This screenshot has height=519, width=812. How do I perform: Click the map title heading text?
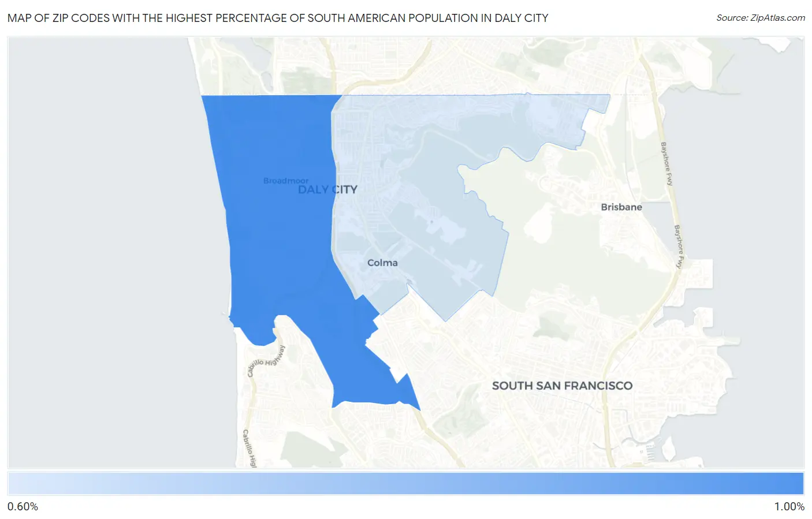278,18
